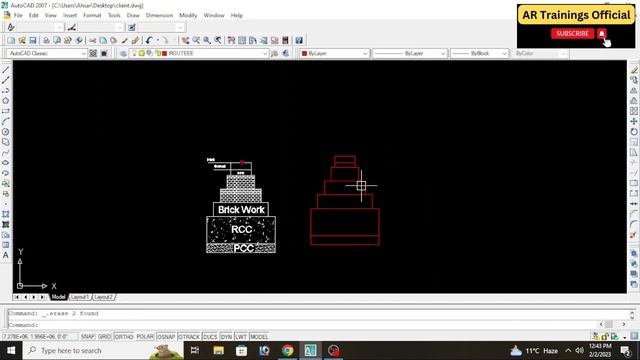Click the Workspace Settings gear icon

coord(93,53)
